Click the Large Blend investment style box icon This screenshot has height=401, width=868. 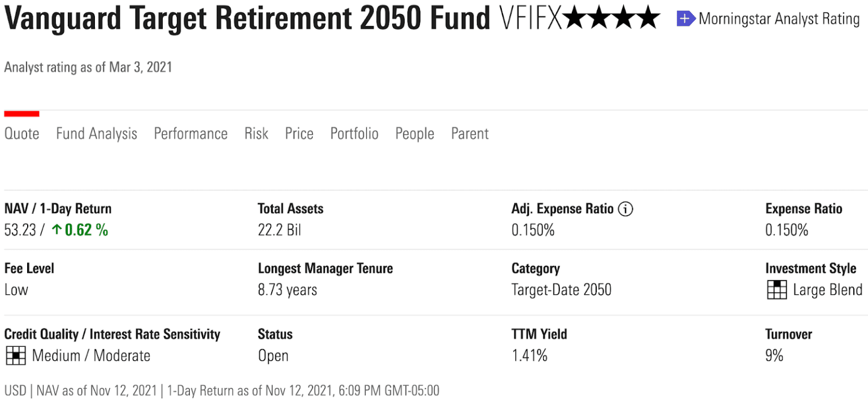[778, 290]
